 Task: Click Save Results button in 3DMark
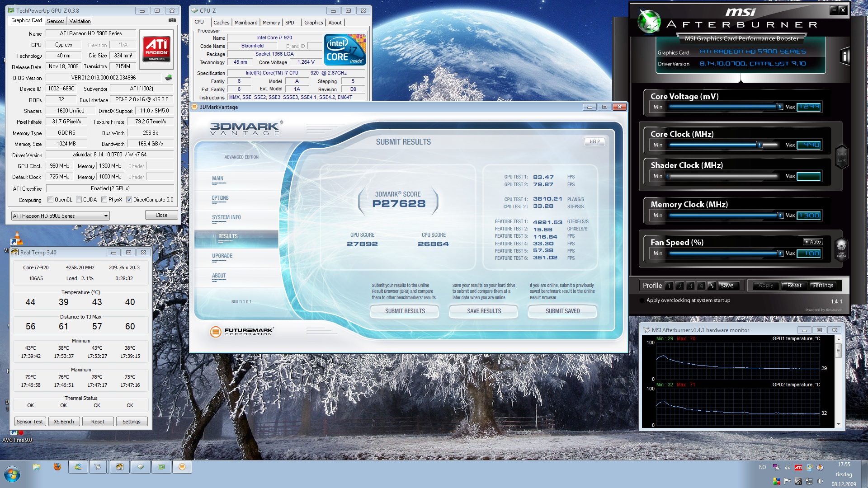[x=484, y=311]
